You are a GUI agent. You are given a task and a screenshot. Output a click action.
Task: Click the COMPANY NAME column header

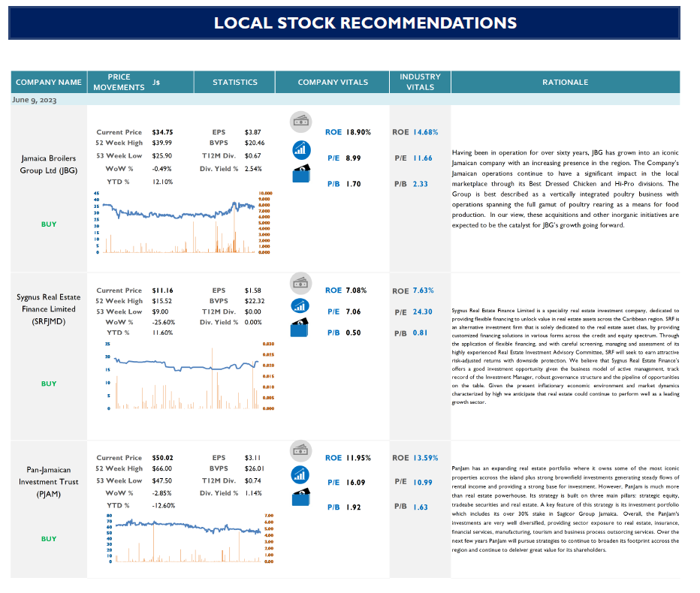click(49, 82)
